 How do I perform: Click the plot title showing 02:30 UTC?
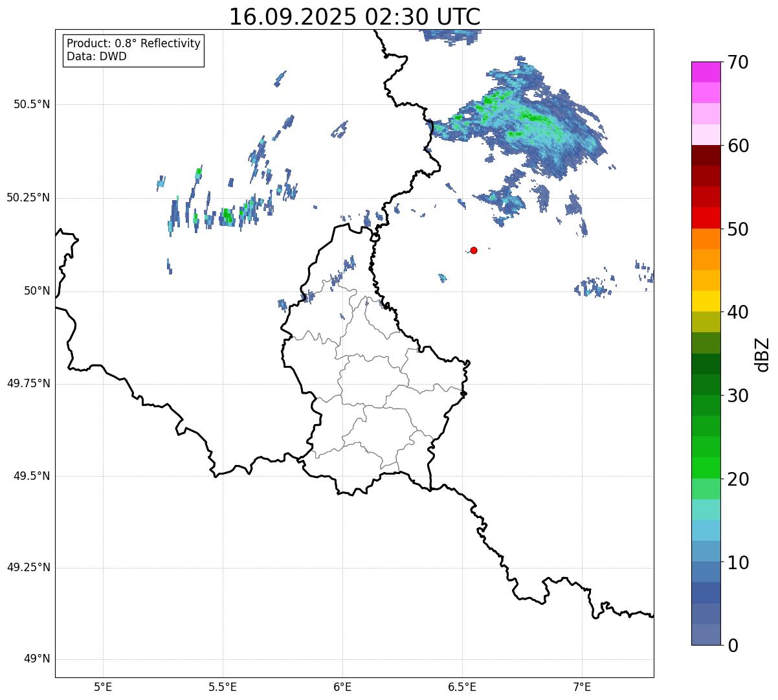pos(355,17)
